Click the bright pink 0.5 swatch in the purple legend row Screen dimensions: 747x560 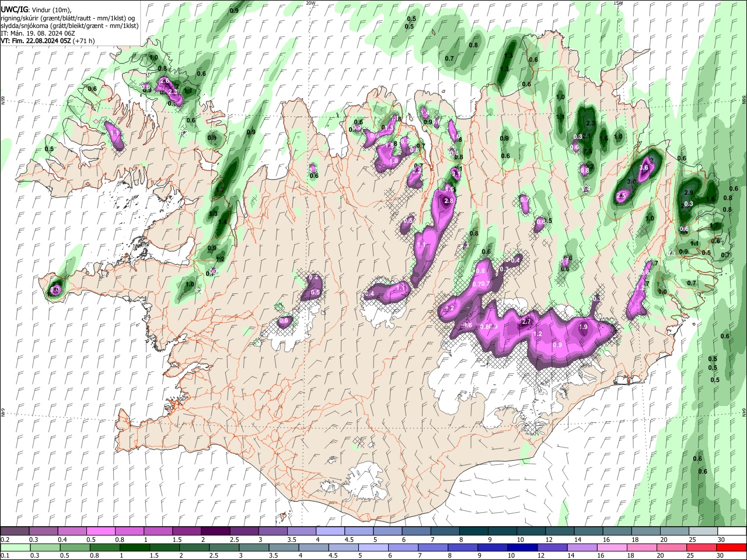[x=100, y=531]
